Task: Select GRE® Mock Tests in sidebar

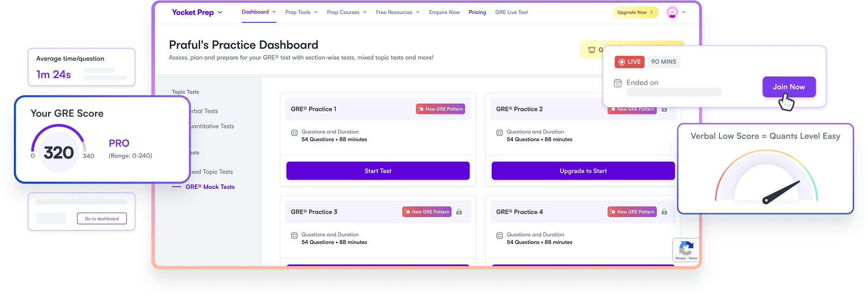Action: pyautogui.click(x=210, y=187)
